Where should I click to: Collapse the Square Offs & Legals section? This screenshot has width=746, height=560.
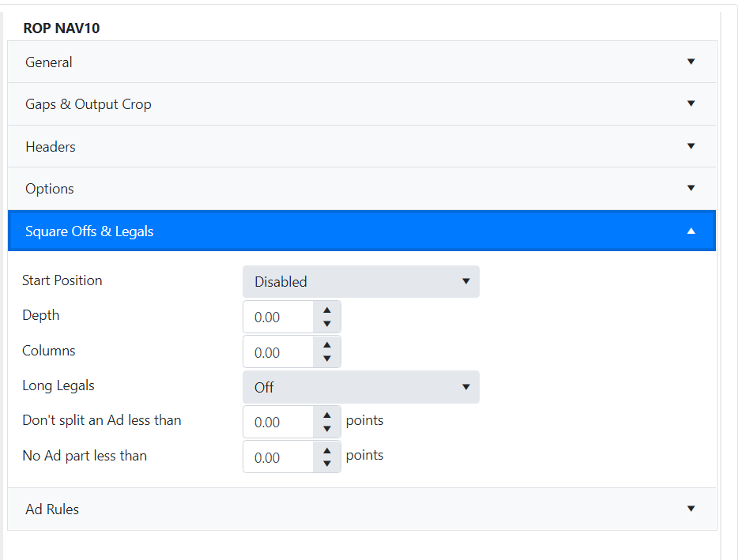coord(362,231)
